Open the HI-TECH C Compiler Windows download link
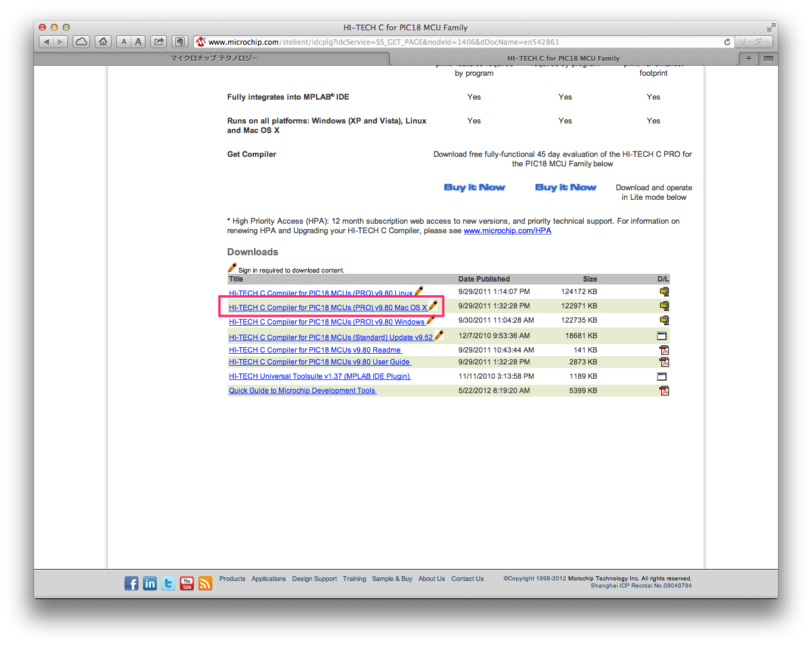812x646 pixels. coord(327,322)
